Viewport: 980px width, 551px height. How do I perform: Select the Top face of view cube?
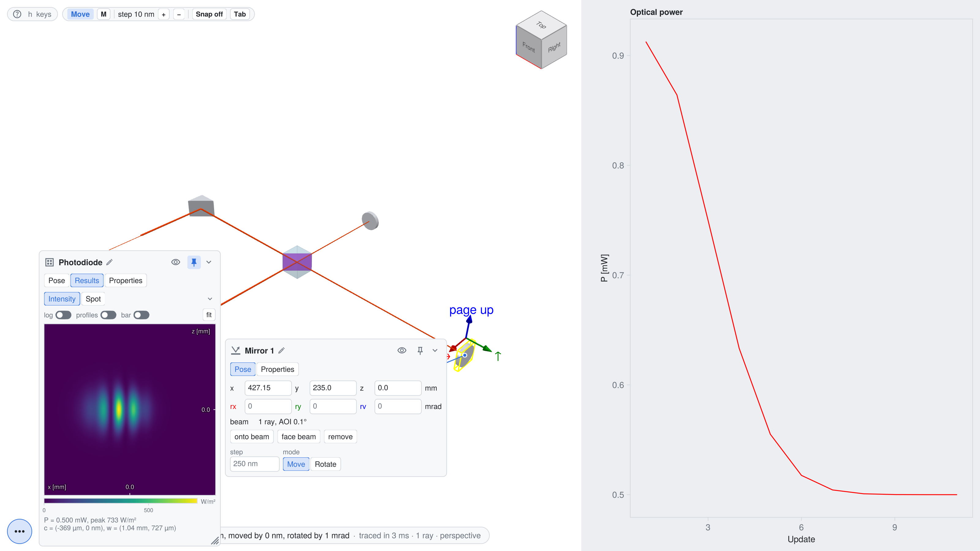[x=541, y=25]
